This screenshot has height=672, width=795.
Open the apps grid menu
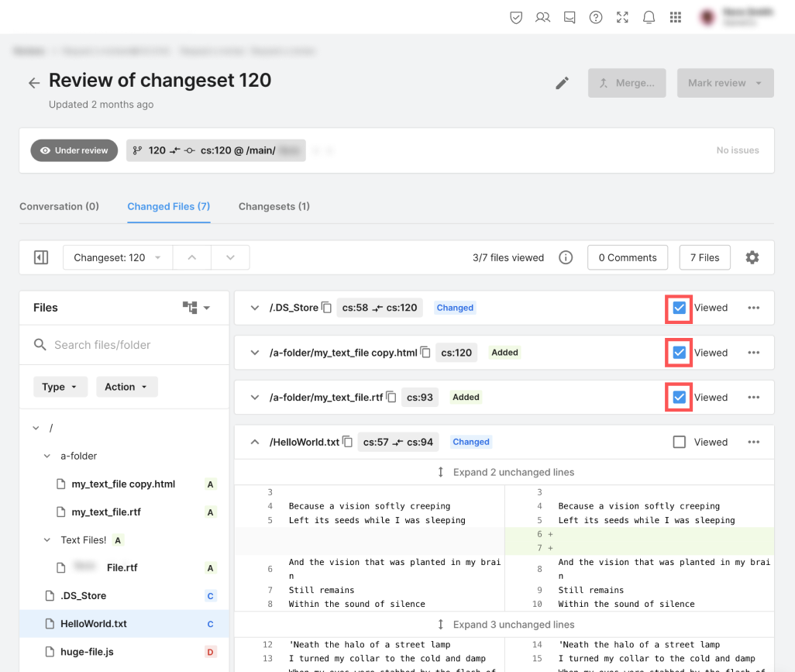coord(676,17)
